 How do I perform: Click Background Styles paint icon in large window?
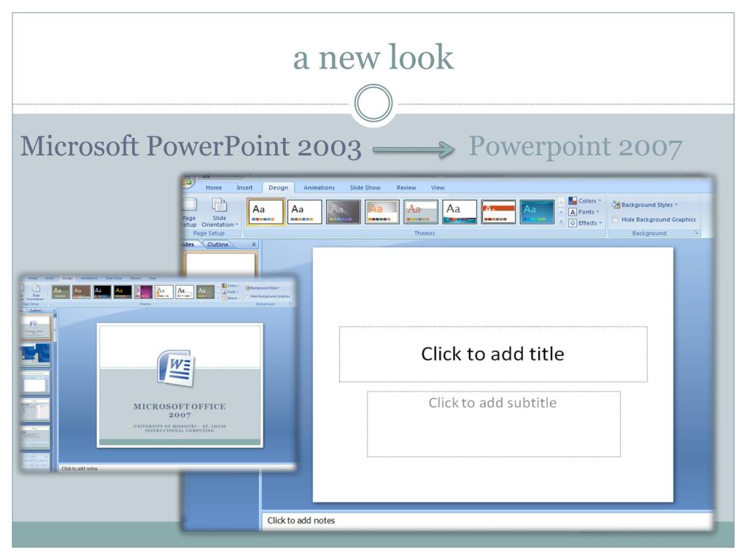pyautogui.click(x=616, y=205)
